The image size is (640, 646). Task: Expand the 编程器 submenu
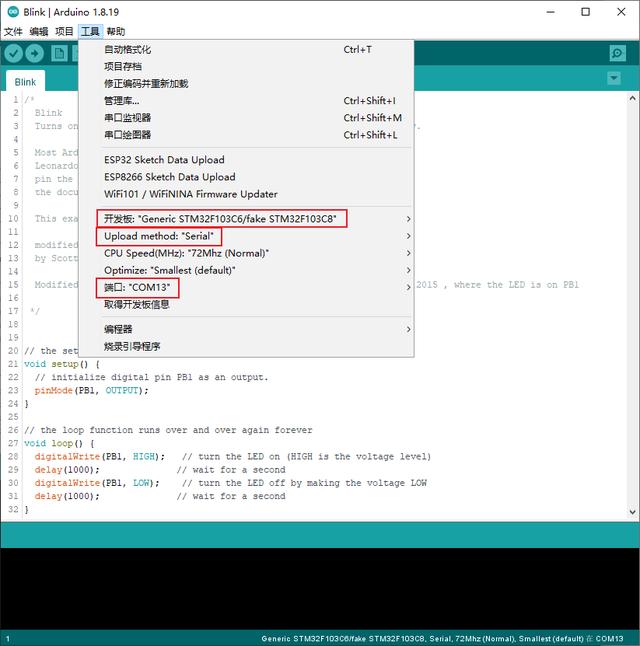[246, 329]
